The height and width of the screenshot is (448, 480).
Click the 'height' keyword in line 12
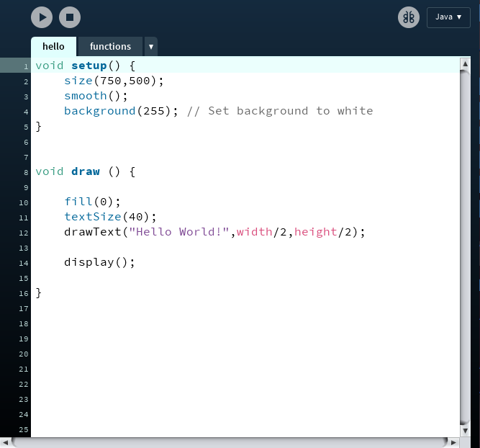click(x=316, y=232)
